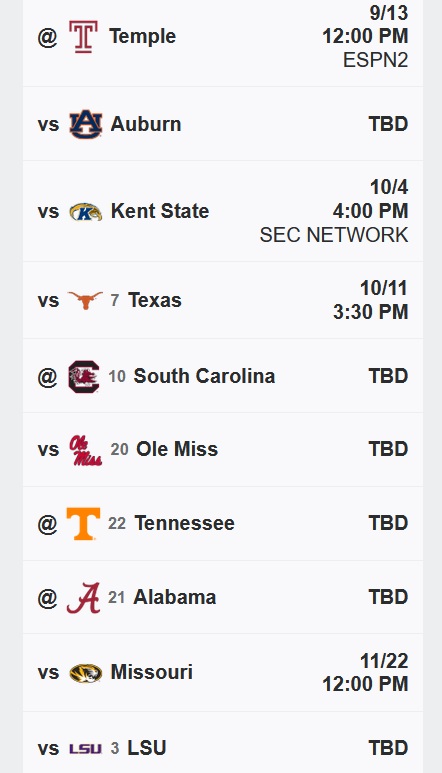Click the Temple team logo
The image size is (442, 773).
[83, 36]
